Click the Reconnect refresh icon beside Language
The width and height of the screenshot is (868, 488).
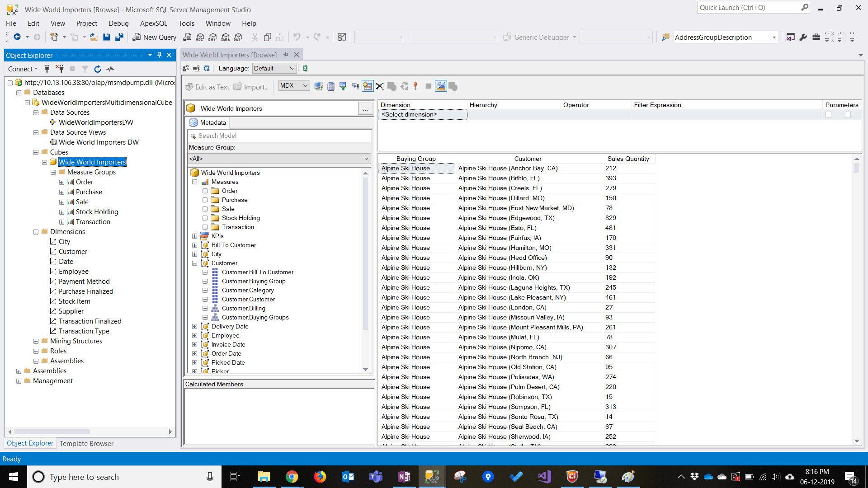207,68
